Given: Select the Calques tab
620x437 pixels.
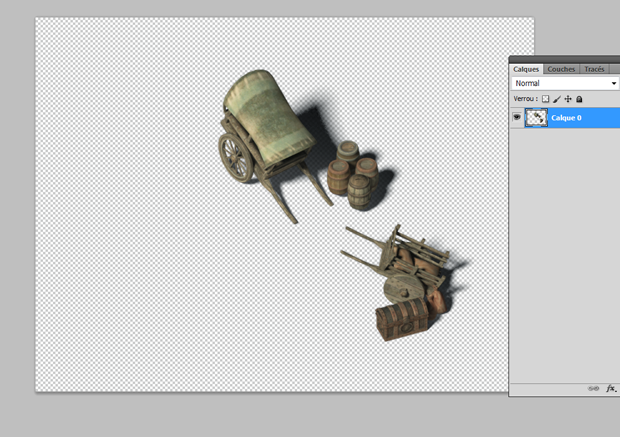Looking at the screenshot, I should [526, 69].
